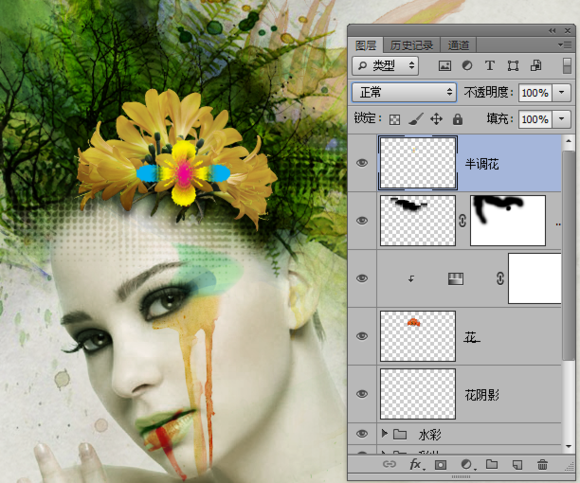Image resolution: width=580 pixels, height=483 pixels.
Task: Hide the 花 layer
Action: click(362, 336)
